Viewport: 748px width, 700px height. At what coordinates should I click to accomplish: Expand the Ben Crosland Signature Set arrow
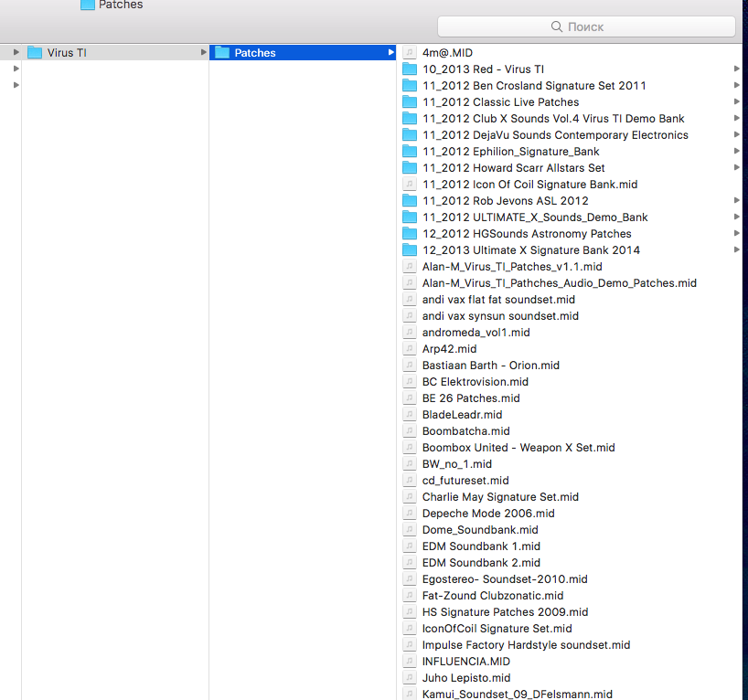click(736, 85)
